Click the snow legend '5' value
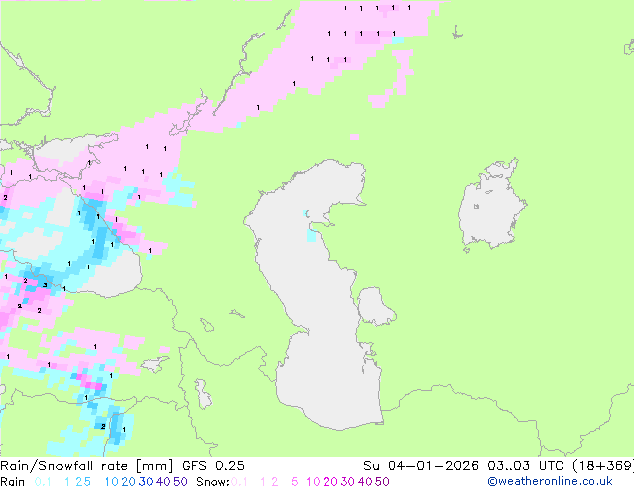The width and height of the screenshot is (634, 490). tap(295, 482)
